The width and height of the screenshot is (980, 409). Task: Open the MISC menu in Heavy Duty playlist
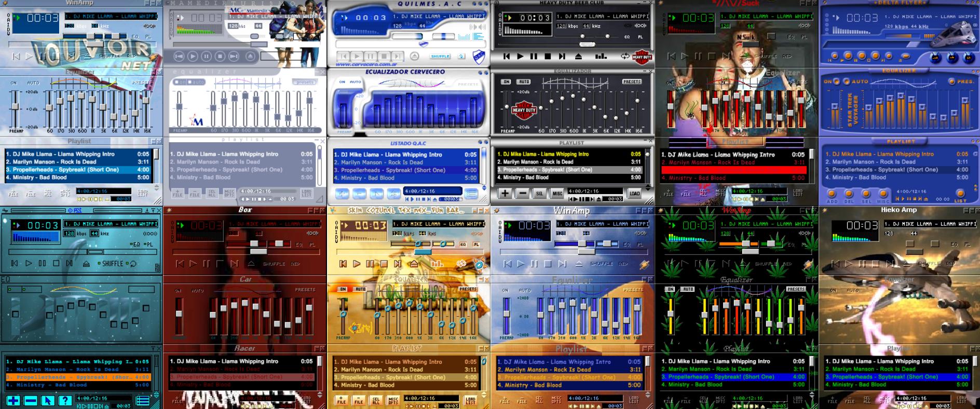(x=557, y=194)
